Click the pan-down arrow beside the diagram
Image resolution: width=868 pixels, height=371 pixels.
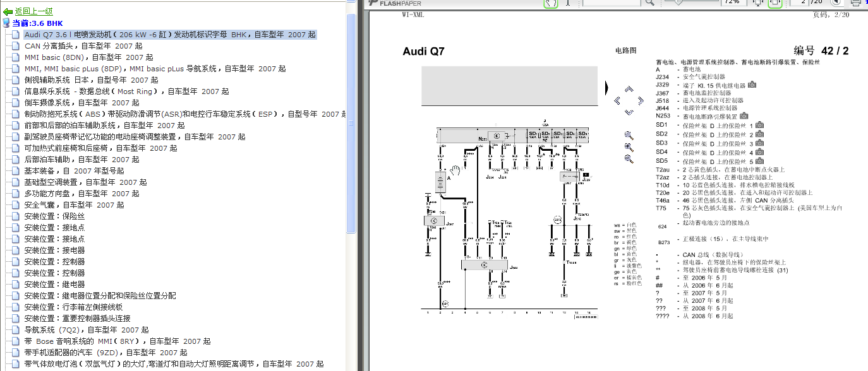pos(629,112)
